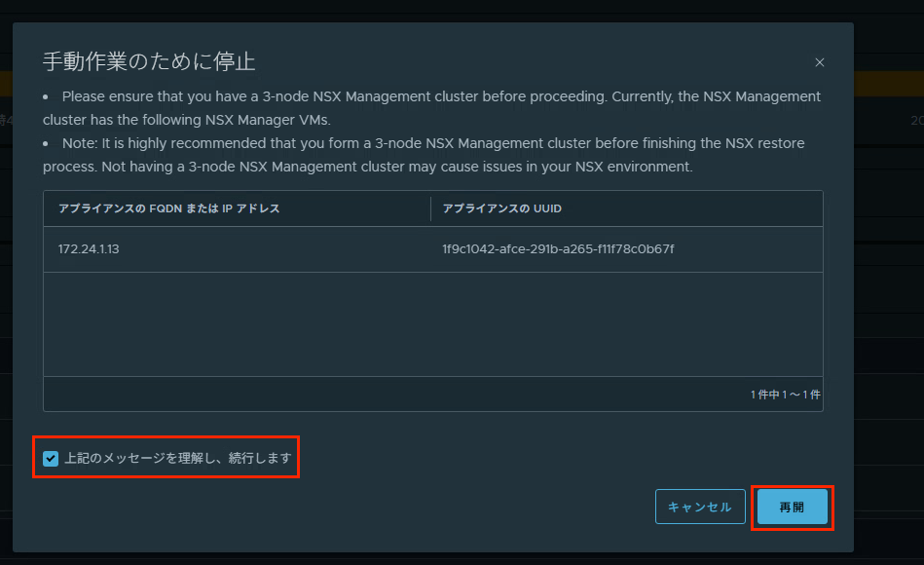Click the キャンセル button
The image size is (924, 565).
coord(700,507)
